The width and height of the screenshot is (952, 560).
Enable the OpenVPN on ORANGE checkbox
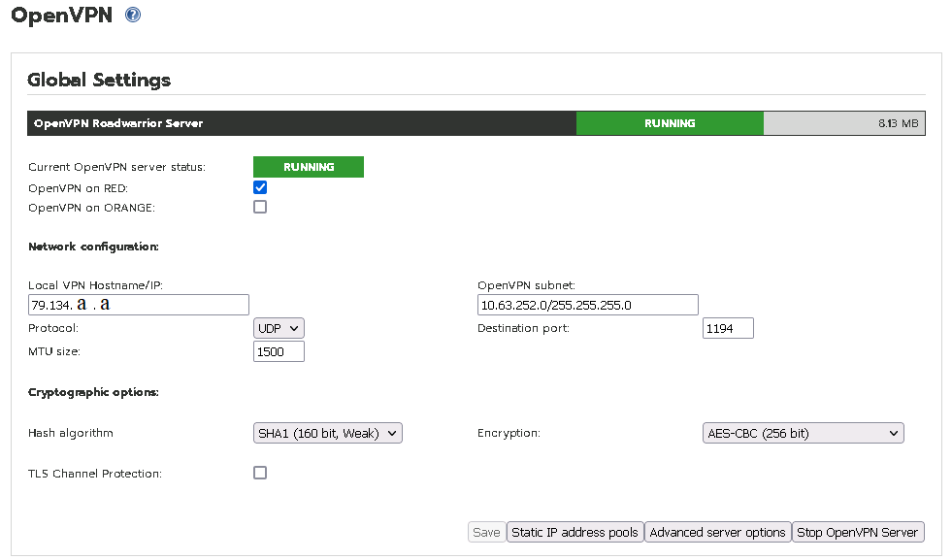click(260, 207)
